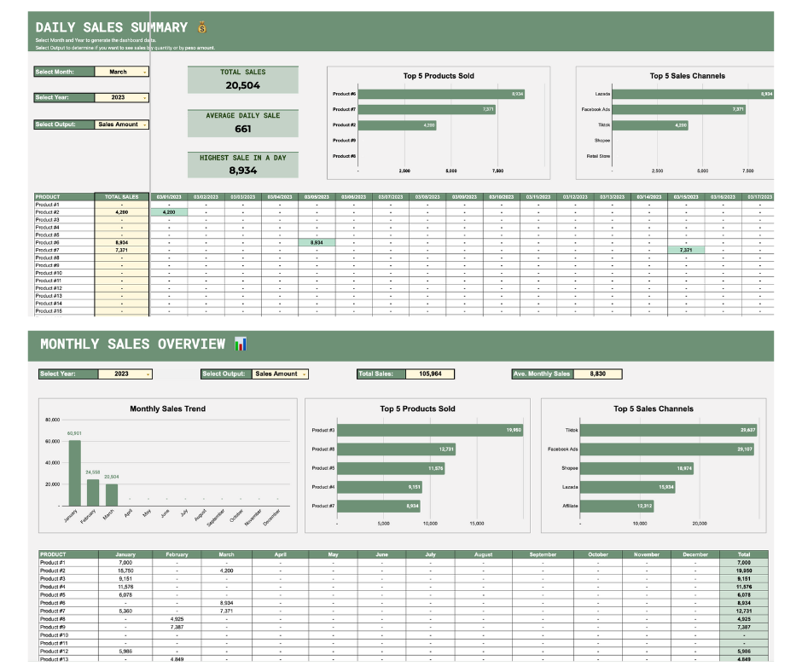Image resolution: width=802 pixels, height=672 pixels.
Task: Click the January 5,986 cell for Product #12
Action: [125, 652]
